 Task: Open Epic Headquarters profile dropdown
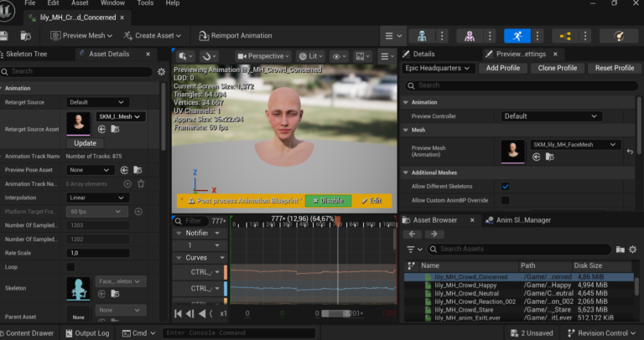[438, 69]
